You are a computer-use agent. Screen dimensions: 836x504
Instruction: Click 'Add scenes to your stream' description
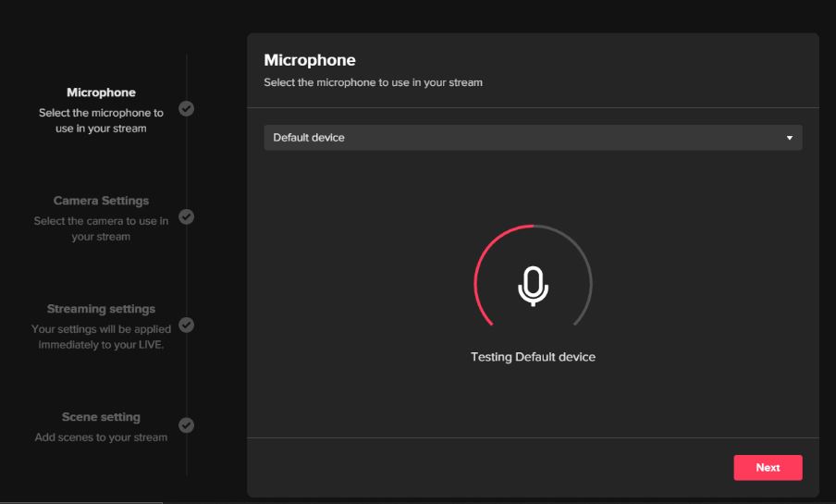pyautogui.click(x=102, y=437)
